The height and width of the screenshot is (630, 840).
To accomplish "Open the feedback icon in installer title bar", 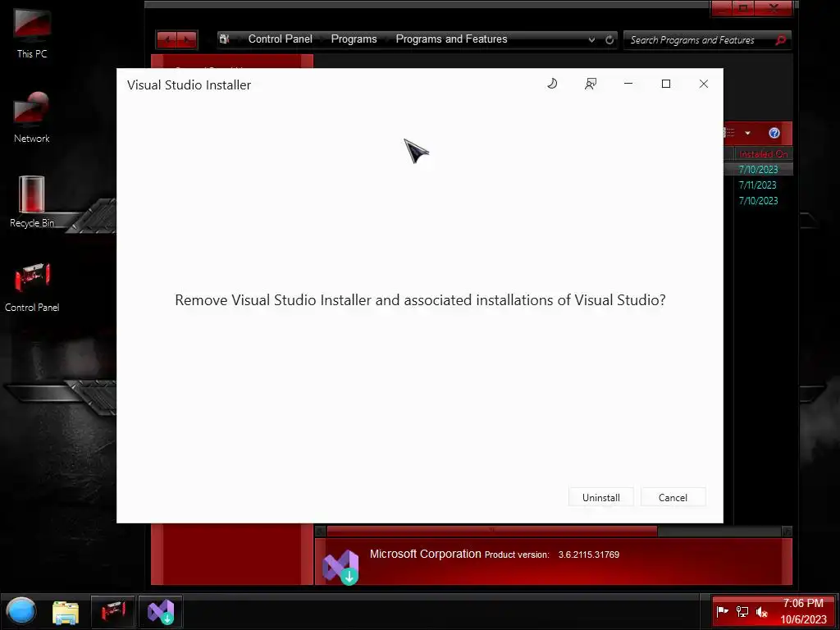I will [591, 84].
